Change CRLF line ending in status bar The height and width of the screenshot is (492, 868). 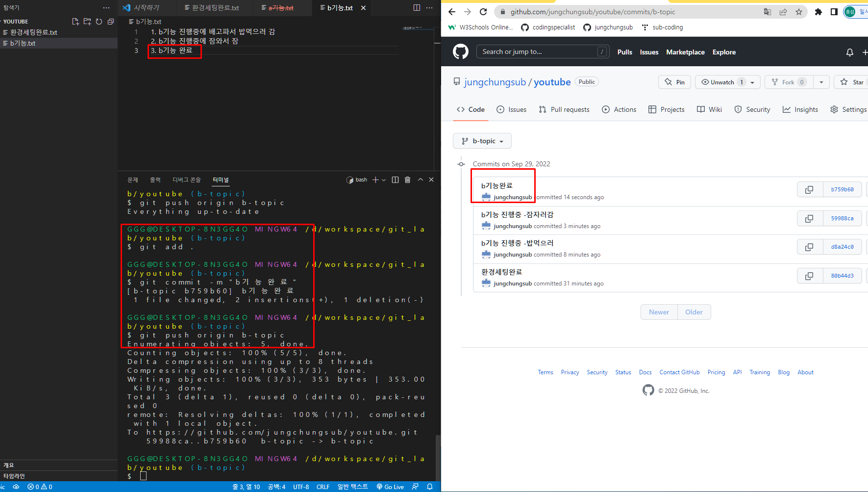pos(323,487)
